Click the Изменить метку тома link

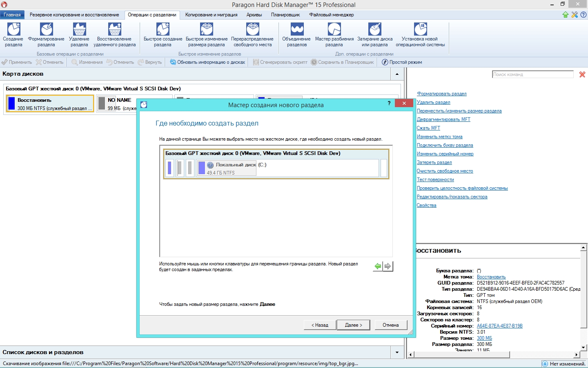click(x=439, y=137)
